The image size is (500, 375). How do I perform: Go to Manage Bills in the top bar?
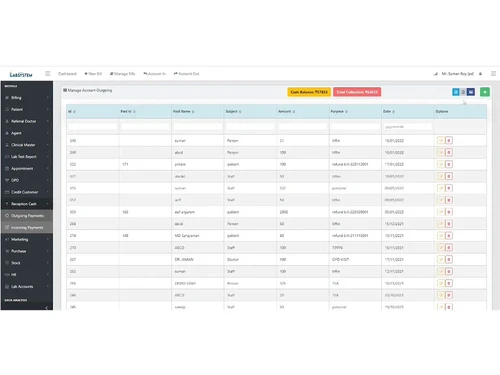(x=122, y=74)
